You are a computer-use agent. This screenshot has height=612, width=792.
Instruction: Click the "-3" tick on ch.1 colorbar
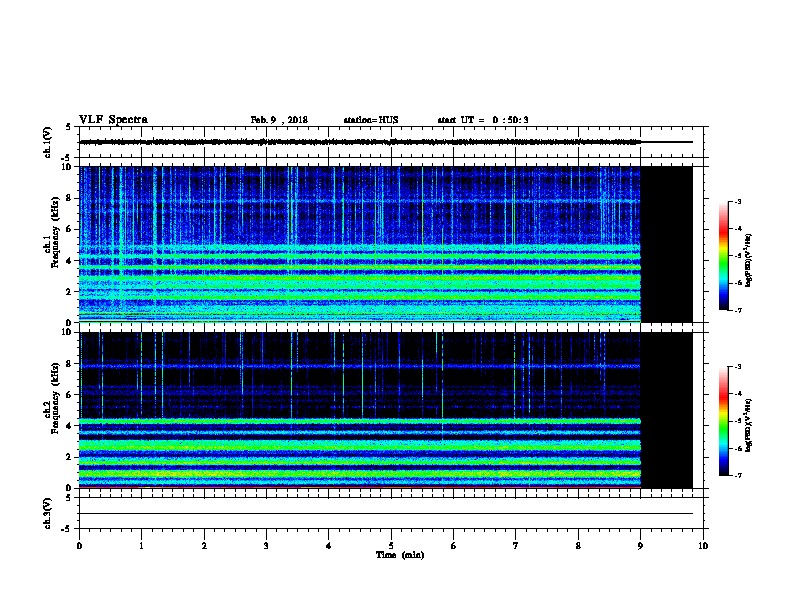coord(737,201)
